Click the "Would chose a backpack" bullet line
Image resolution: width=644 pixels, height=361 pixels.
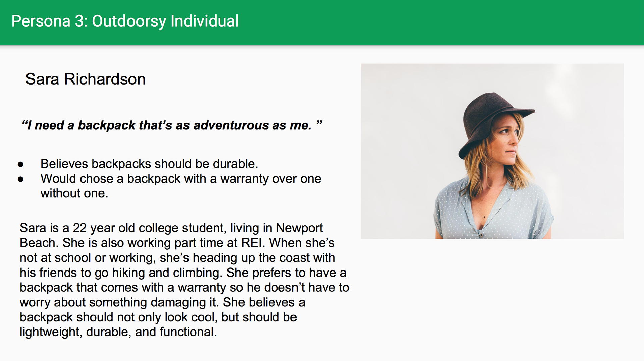180,179
